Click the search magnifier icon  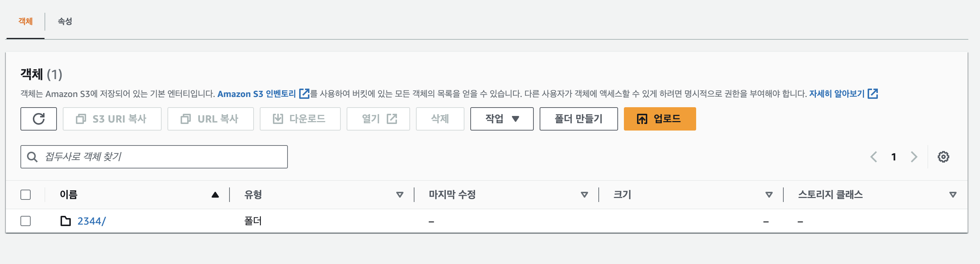click(32, 157)
